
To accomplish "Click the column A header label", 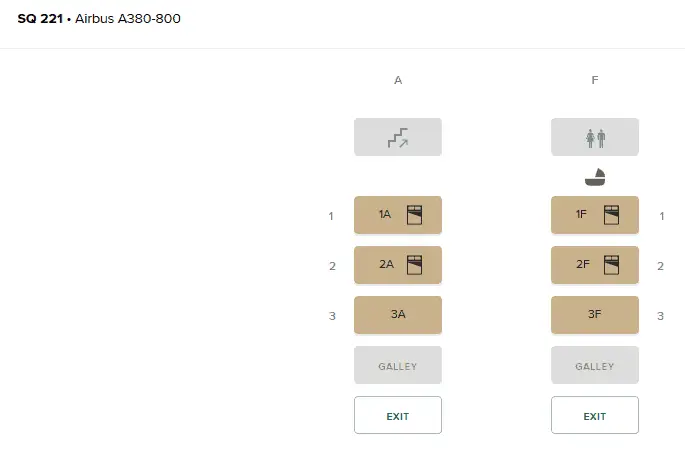I will (398, 80).
